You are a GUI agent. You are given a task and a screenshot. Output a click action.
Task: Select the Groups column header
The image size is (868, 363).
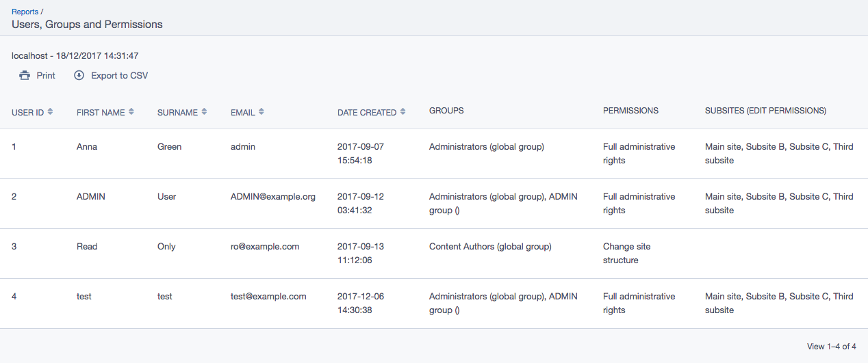pos(446,111)
